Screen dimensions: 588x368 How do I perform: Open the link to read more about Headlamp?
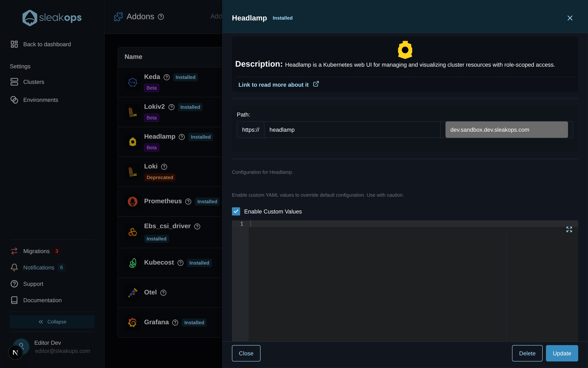(273, 85)
